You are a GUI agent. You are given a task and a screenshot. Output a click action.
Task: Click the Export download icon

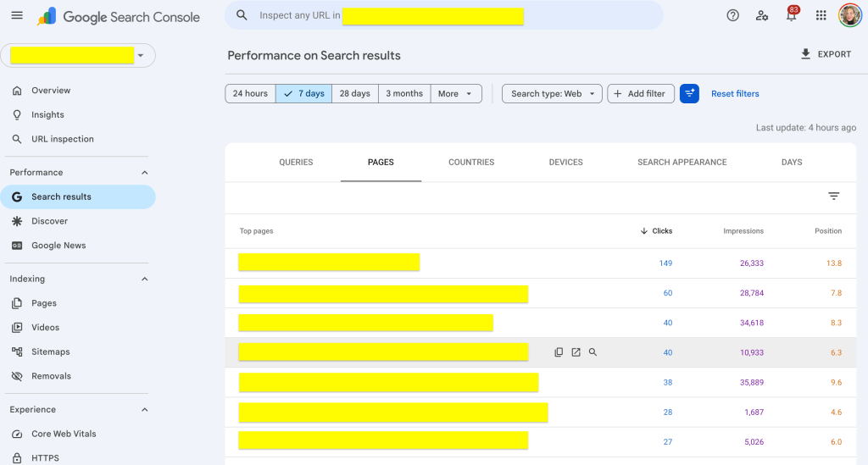[805, 53]
